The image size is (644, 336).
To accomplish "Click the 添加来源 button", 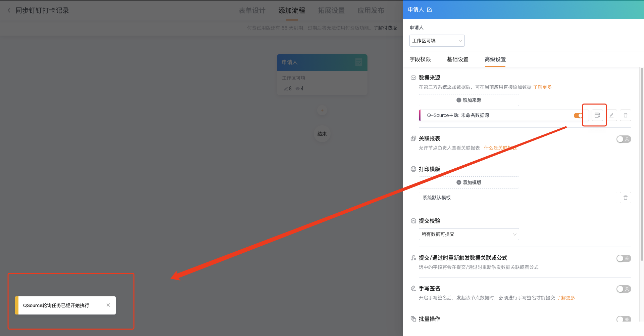I will point(469,100).
